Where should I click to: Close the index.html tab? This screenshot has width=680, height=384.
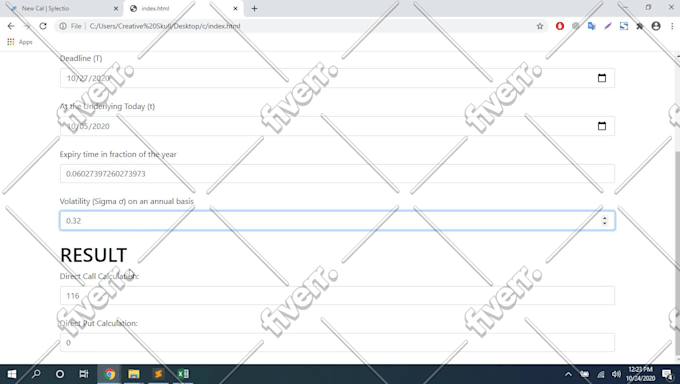coord(235,9)
